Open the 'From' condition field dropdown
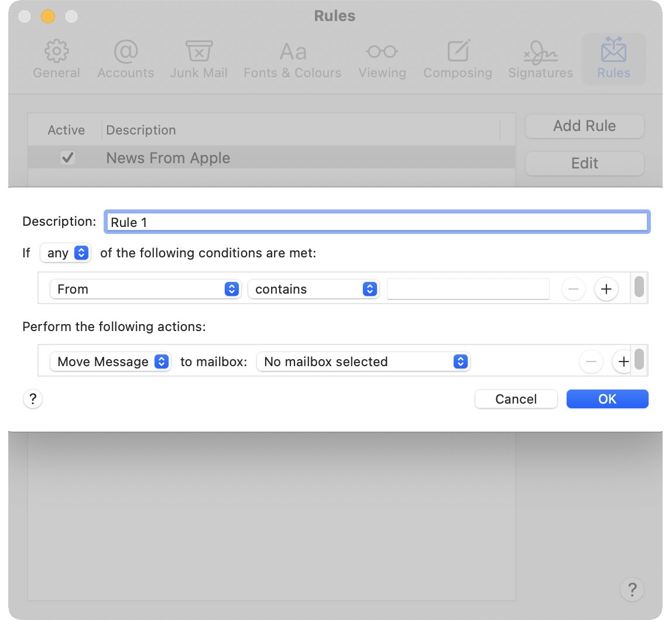672x620 pixels. pyautogui.click(x=145, y=289)
